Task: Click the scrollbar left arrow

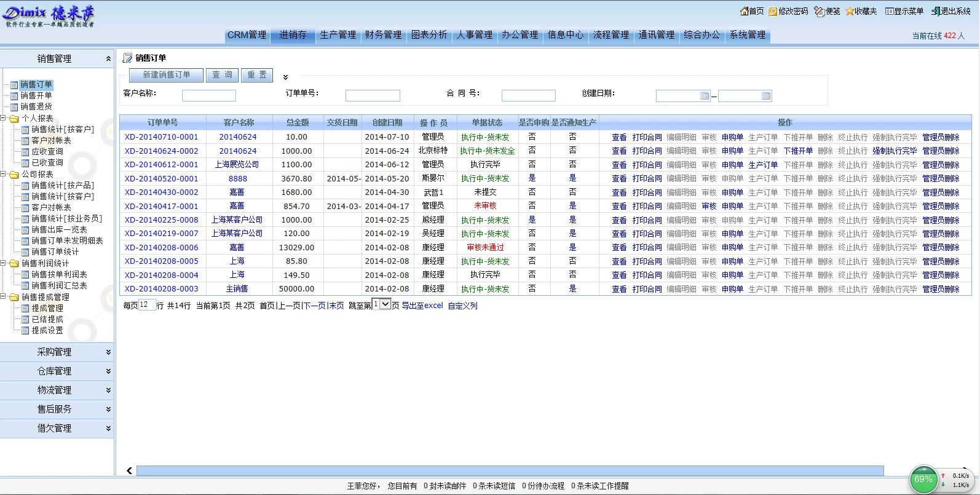Action: pyautogui.click(x=129, y=471)
